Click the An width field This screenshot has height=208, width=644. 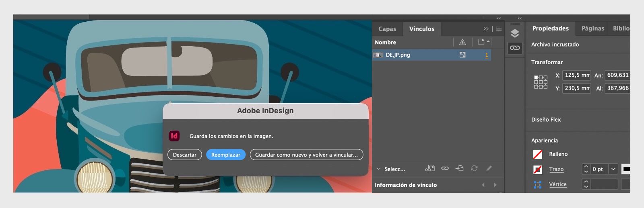coord(617,75)
